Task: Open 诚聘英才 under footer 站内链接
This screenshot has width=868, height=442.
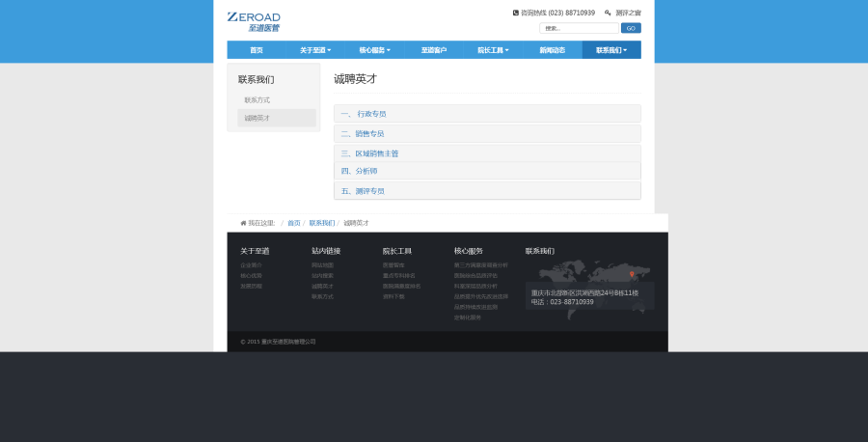Action: (323, 287)
